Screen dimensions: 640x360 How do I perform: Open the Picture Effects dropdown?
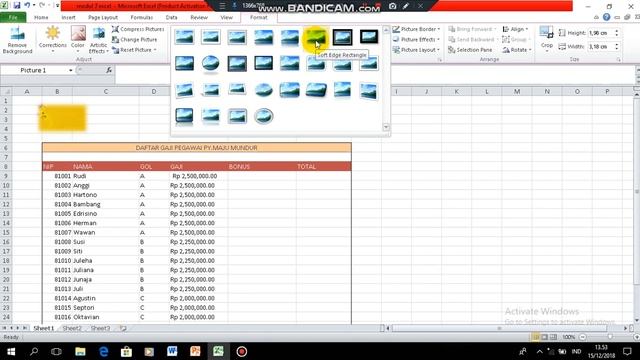tap(416, 40)
